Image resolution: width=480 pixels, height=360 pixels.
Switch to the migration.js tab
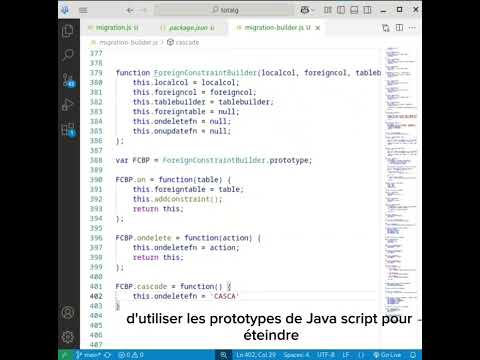point(113,28)
